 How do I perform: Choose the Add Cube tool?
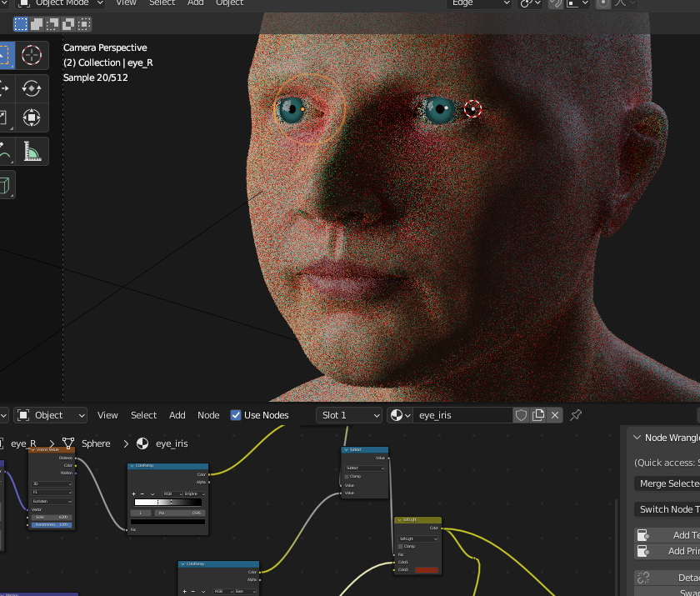4,184
